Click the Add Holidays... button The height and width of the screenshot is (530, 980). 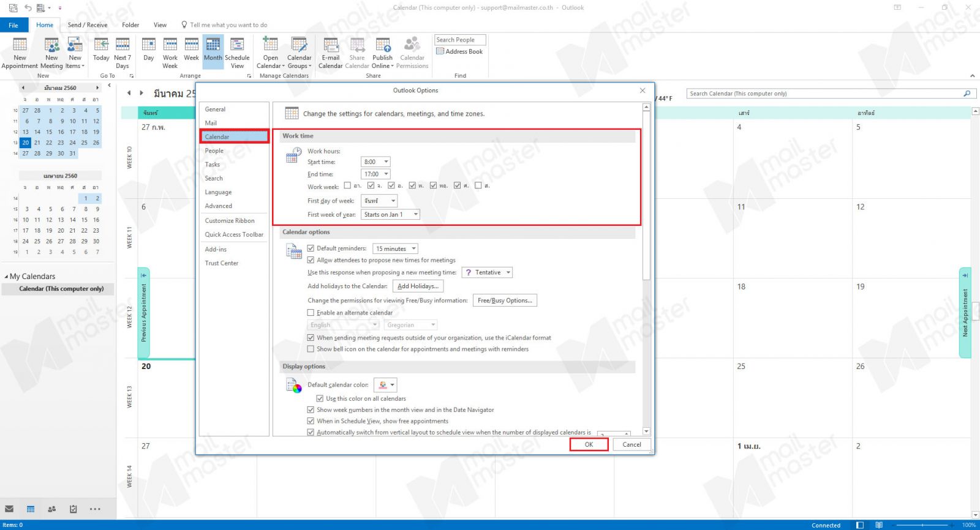coord(418,286)
